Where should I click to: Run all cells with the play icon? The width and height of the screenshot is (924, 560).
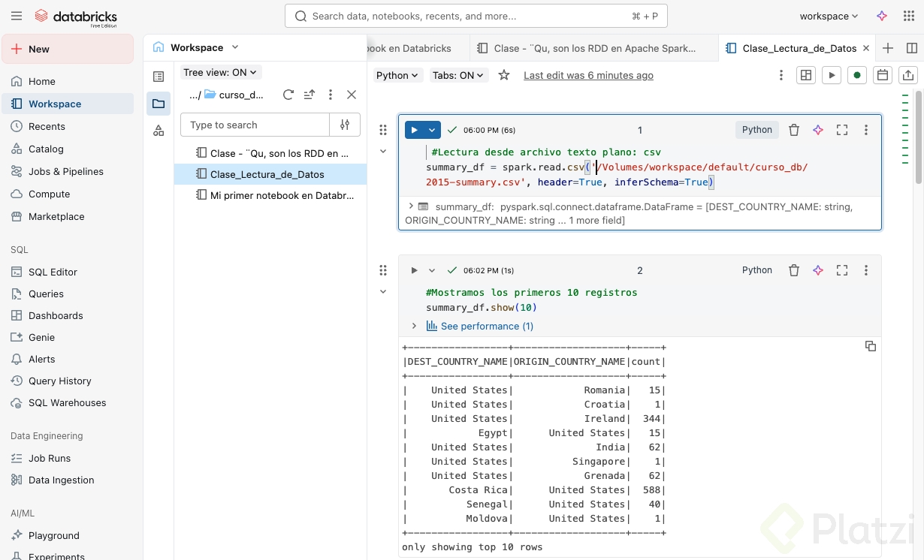[x=831, y=75]
